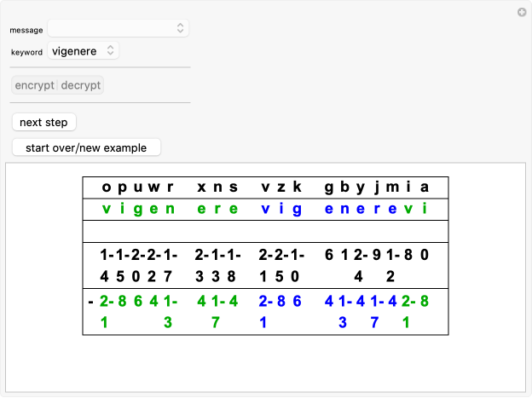Expand the keyword dropdown showing vigenere
This screenshot has height=398, width=532.
click(84, 51)
